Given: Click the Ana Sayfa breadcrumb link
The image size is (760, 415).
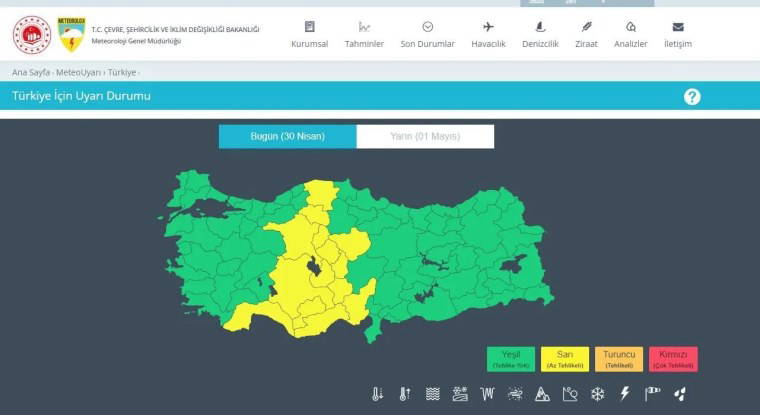Looking at the screenshot, I should point(30,73).
